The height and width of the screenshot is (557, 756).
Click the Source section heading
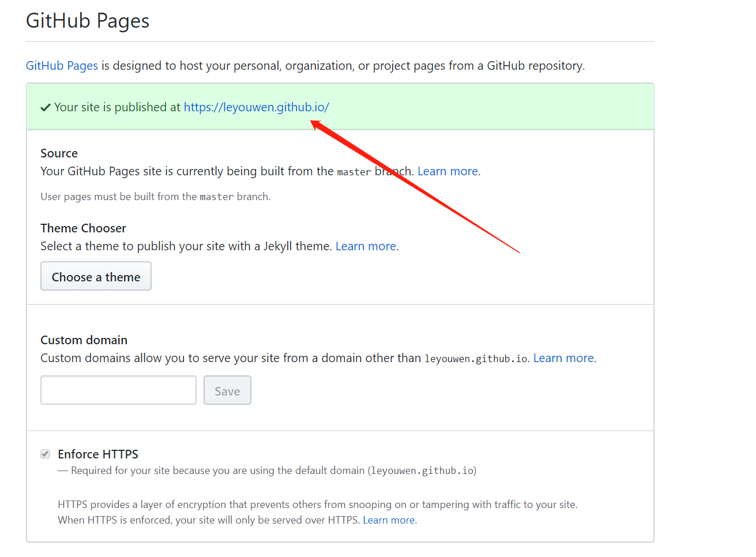(x=59, y=153)
